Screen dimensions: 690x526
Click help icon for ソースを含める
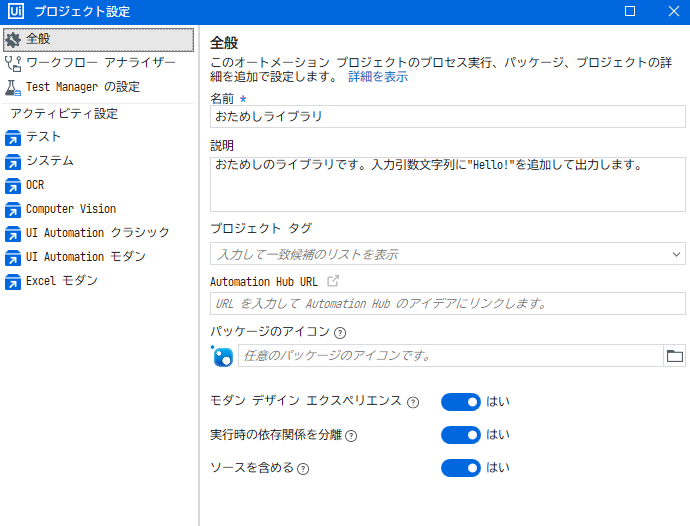303,469
